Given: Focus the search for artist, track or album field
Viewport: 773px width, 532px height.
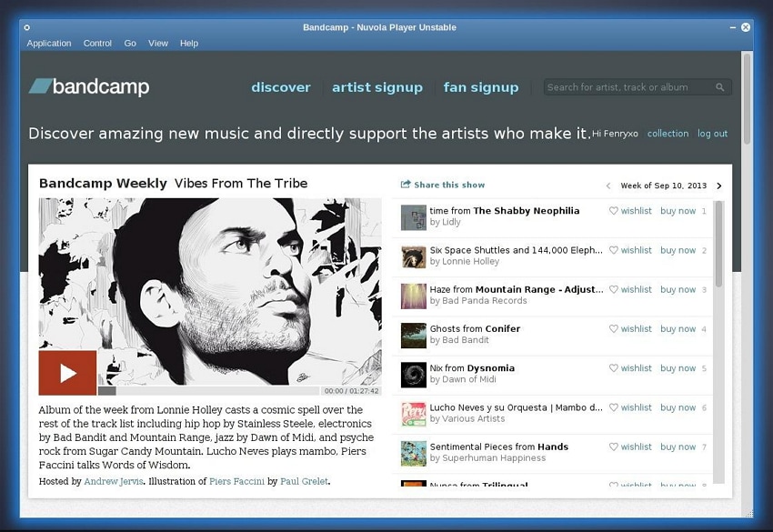Looking at the screenshot, I should click(637, 87).
